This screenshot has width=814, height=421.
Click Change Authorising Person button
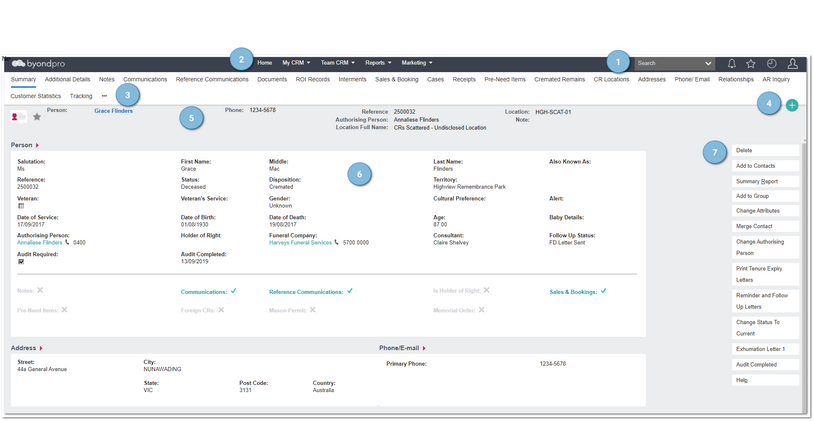click(x=765, y=247)
